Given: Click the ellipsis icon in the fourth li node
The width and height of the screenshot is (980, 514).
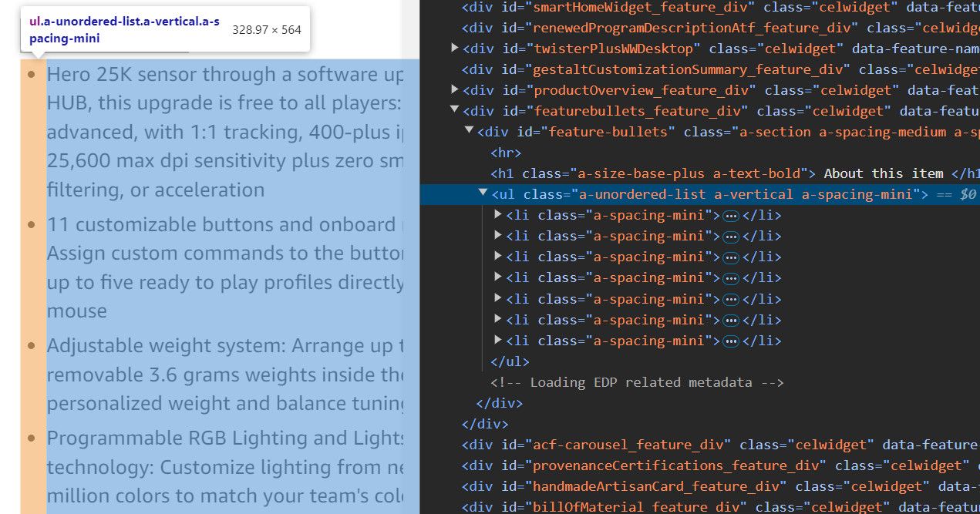Looking at the screenshot, I should [x=732, y=278].
